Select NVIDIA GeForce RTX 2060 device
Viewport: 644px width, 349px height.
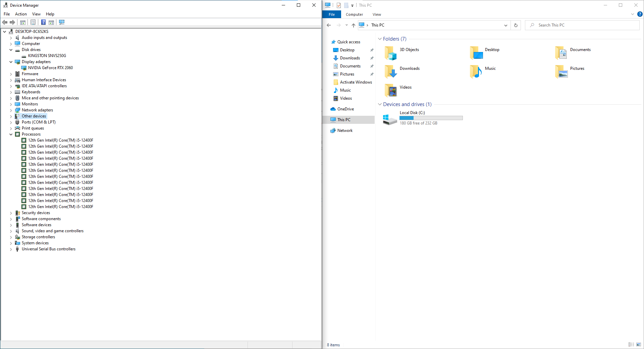[50, 68]
